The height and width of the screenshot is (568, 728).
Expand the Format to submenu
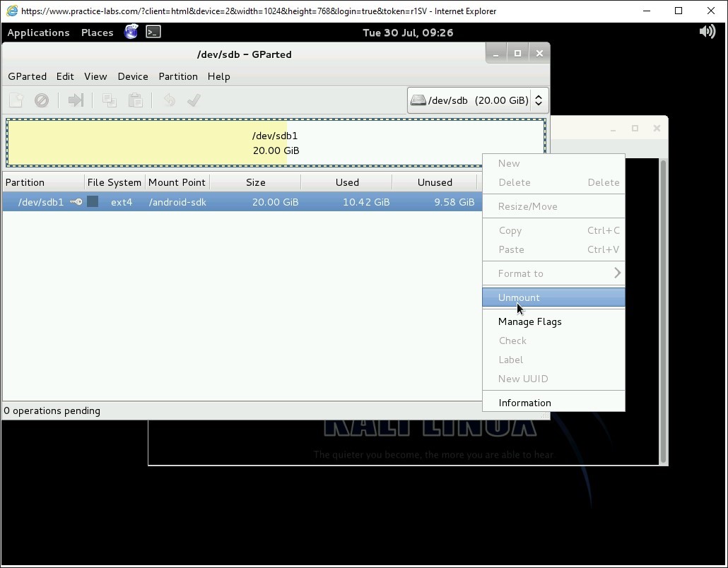tap(553, 273)
